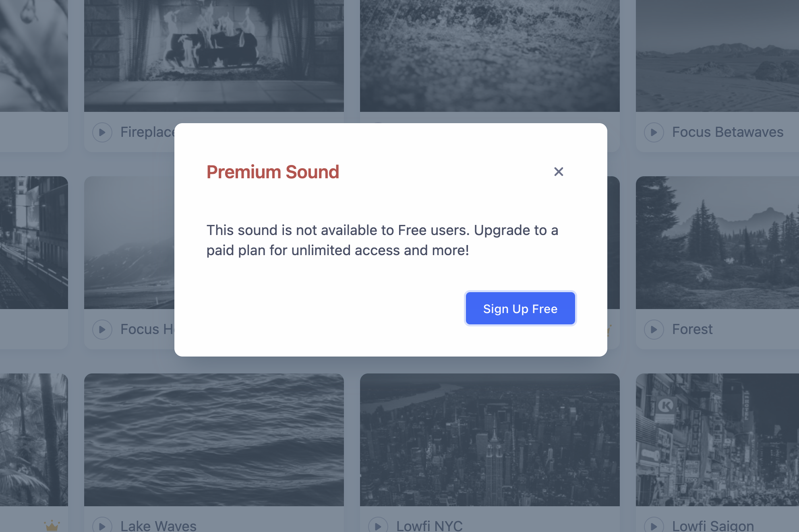Open the Lowfi NYC skyline thumbnail
This screenshot has width=799, height=532.
point(490,439)
